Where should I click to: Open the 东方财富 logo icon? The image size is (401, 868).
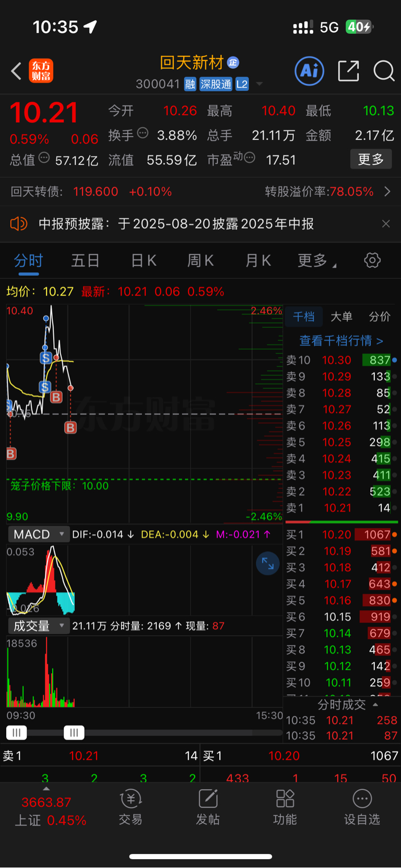41,71
